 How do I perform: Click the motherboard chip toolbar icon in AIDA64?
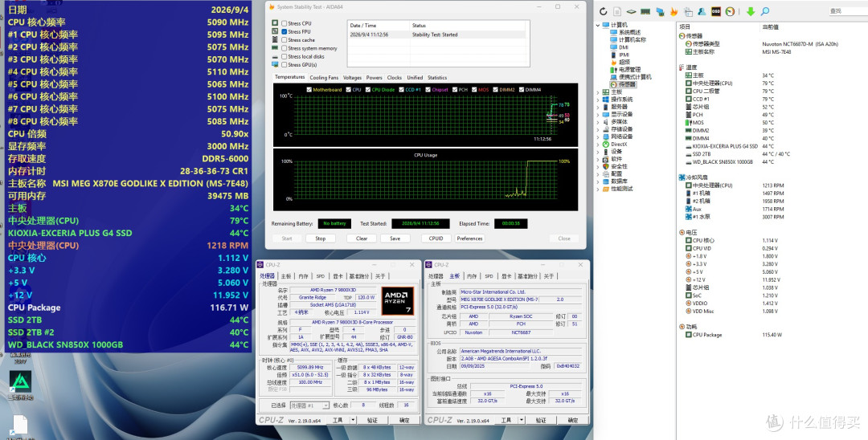[631, 11]
